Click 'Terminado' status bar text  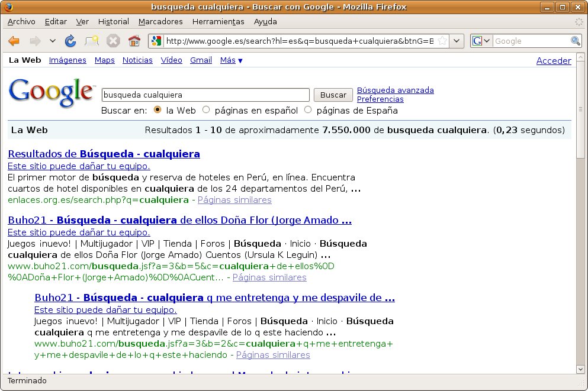click(x=27, y=380)
